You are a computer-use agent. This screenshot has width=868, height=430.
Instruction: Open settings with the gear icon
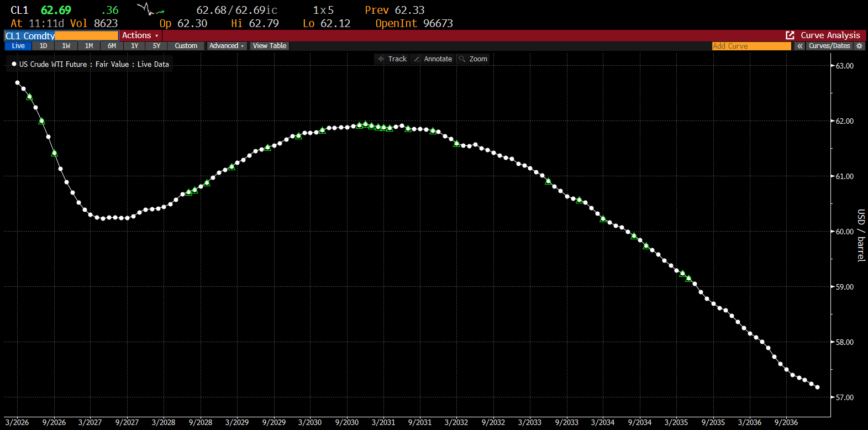pyautogui.click(x=859, y=46)
